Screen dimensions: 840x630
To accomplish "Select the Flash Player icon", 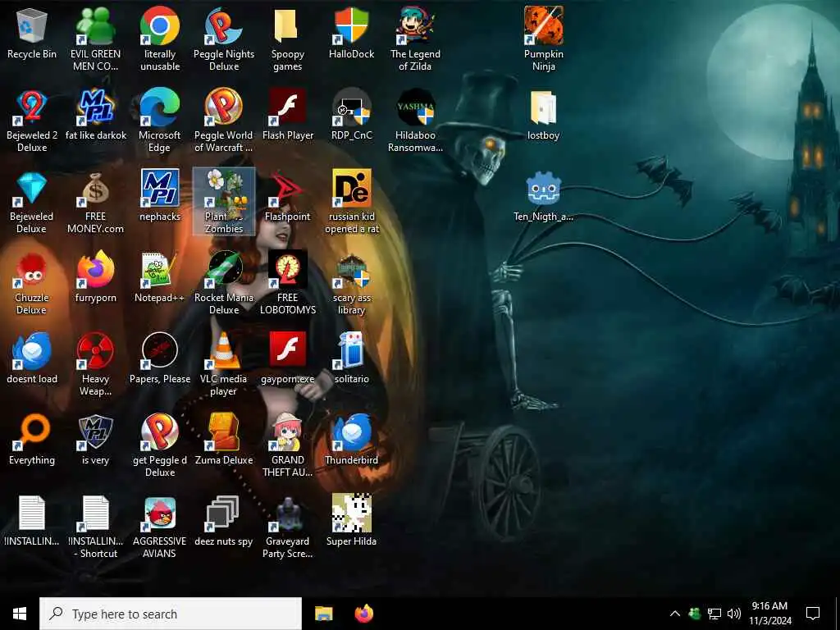I will (x=288, y=113).
